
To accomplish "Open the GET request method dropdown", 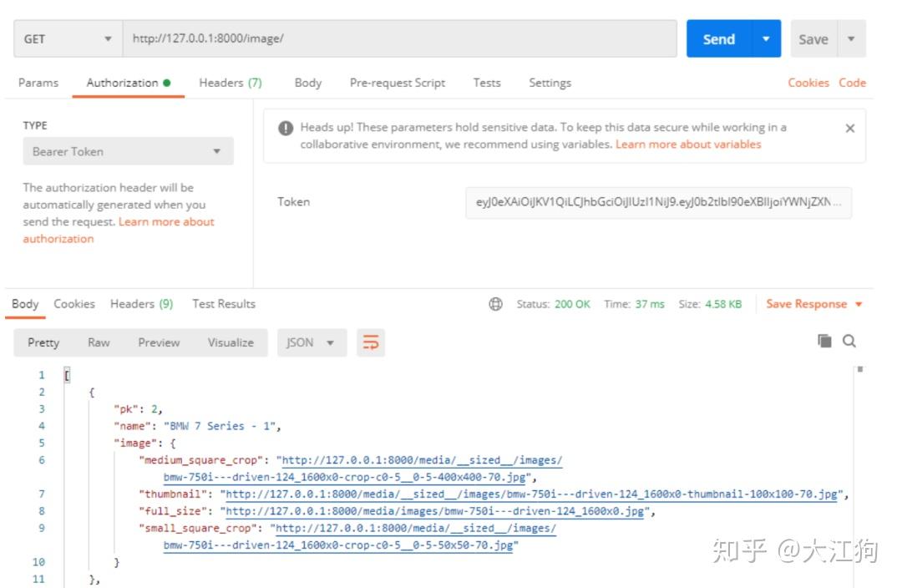I will pyautogui.click(x=107, y=38).
